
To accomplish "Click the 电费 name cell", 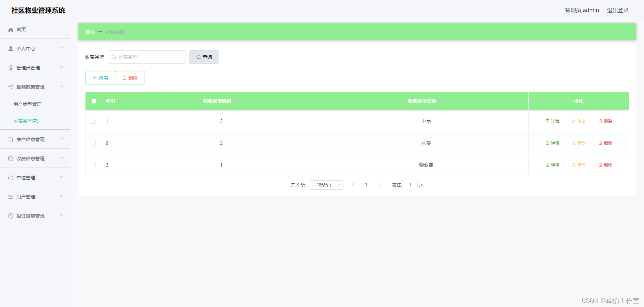I will click(426, 121).
